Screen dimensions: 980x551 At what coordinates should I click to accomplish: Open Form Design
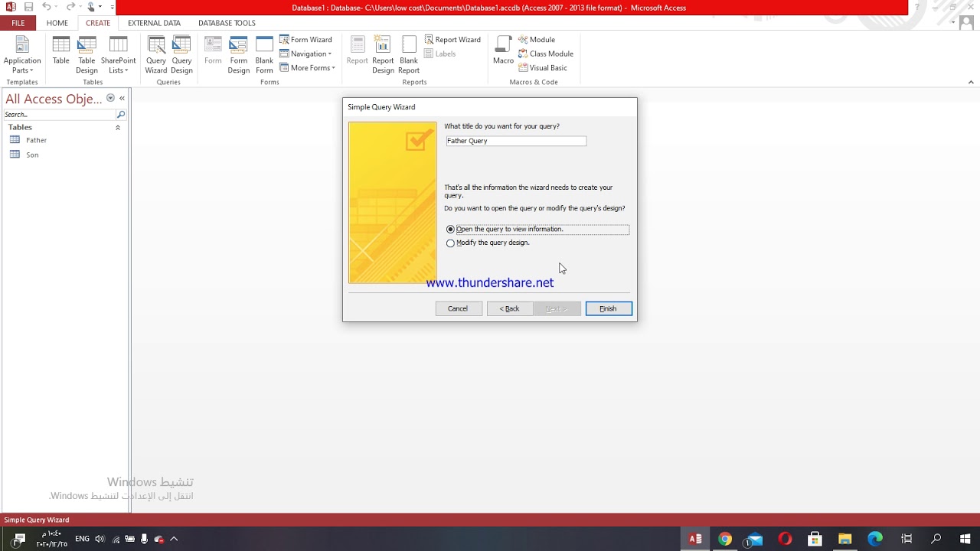[x=238, y=55]
